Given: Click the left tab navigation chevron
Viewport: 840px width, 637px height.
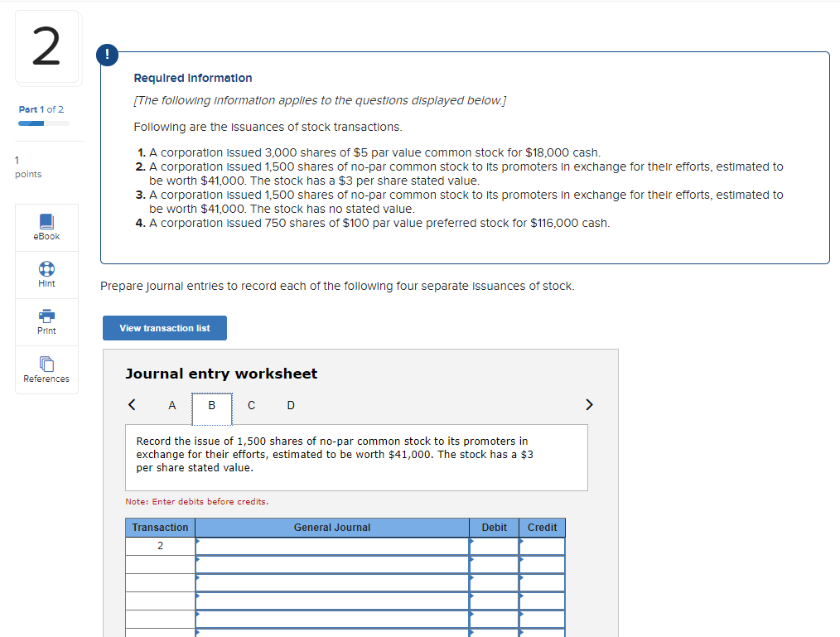Looking at the screenshot, I should pos(132,404).
